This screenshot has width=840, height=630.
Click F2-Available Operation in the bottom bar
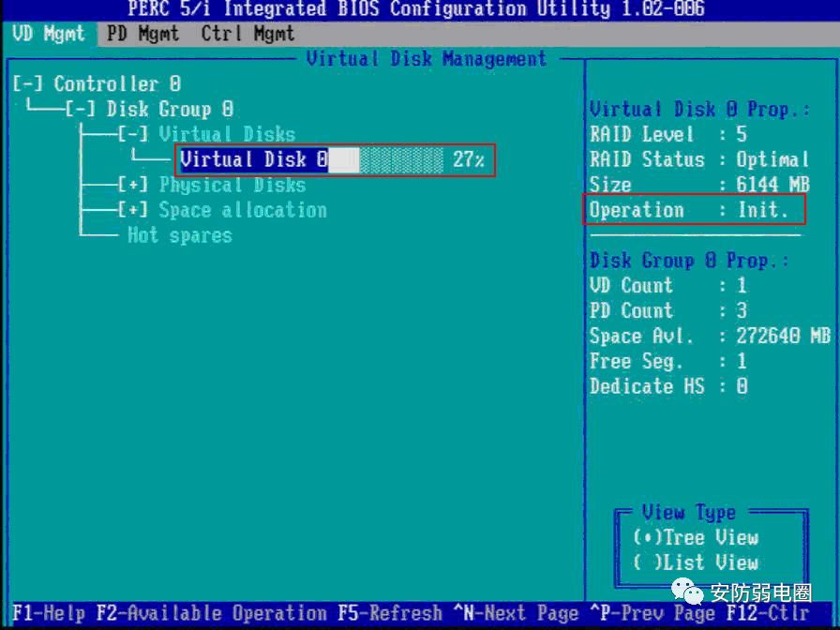coord(212,613)
